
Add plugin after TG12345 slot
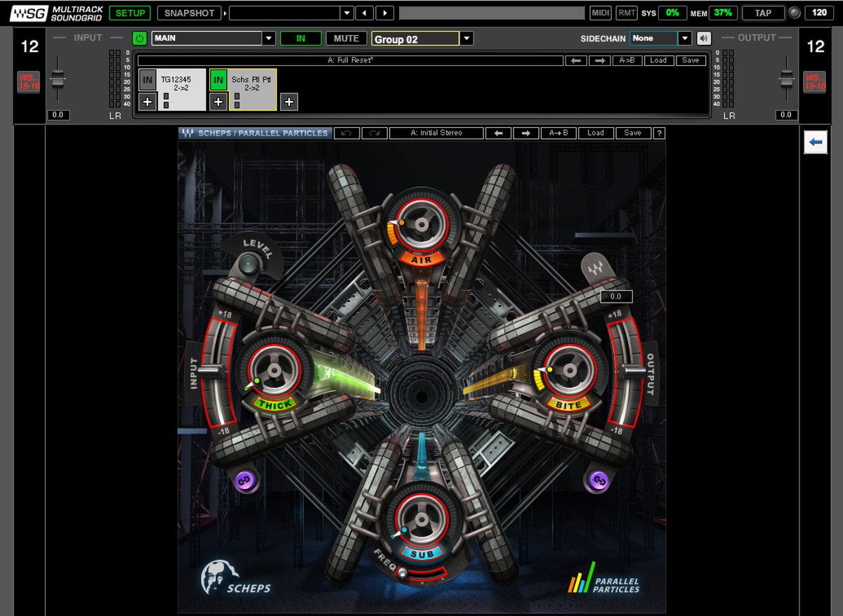point(148,103)
